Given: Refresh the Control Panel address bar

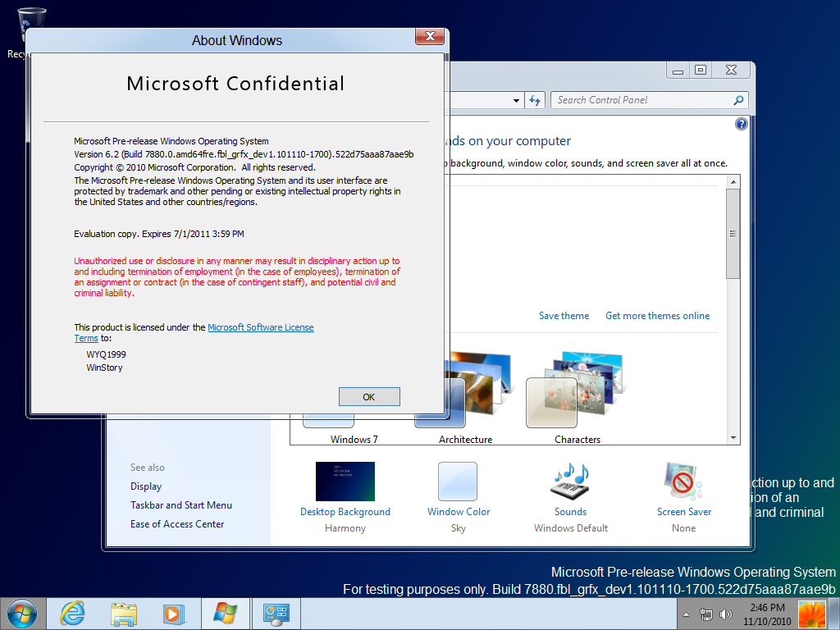Looking at the screenshot, I should (535, 100).
